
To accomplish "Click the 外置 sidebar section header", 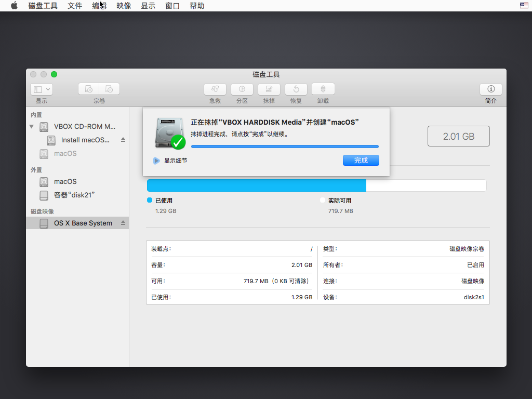I will point(36,170).
